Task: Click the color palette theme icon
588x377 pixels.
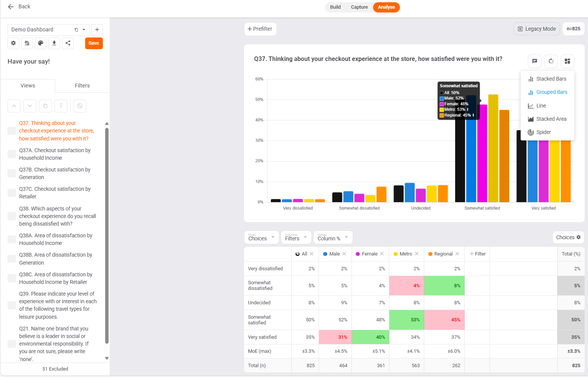Action: pos(40,43)
